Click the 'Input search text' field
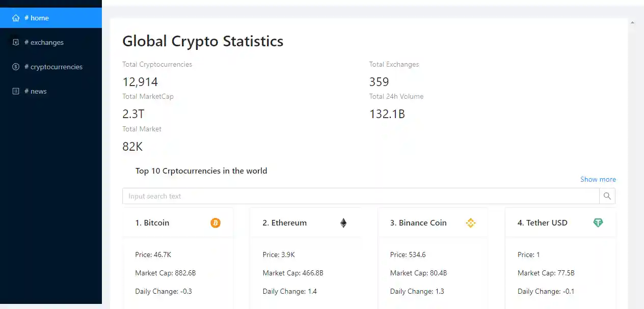644x309 pixels. tap(357, 196)
